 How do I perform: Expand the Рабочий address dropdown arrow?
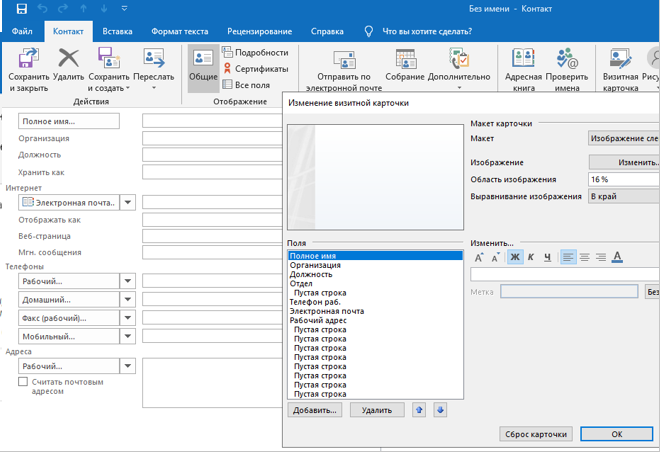[128, 366]
